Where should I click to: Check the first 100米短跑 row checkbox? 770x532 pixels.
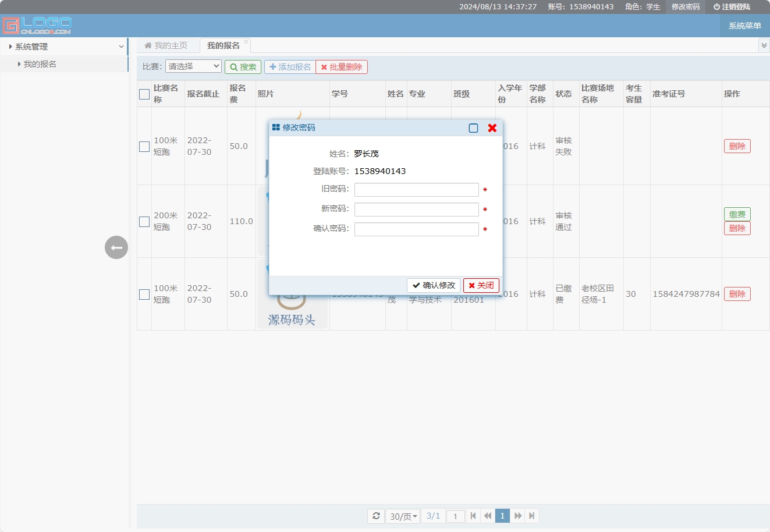tap(144, 147)
